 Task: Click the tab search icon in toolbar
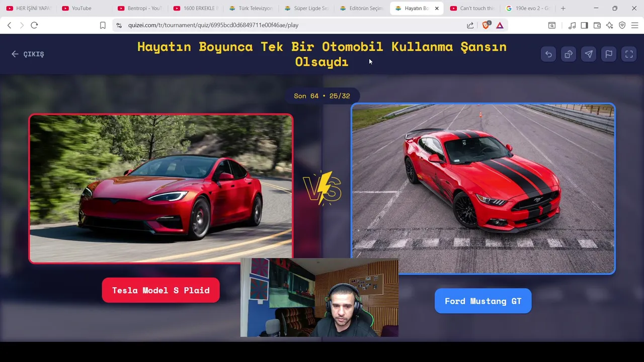click(552, 25)
